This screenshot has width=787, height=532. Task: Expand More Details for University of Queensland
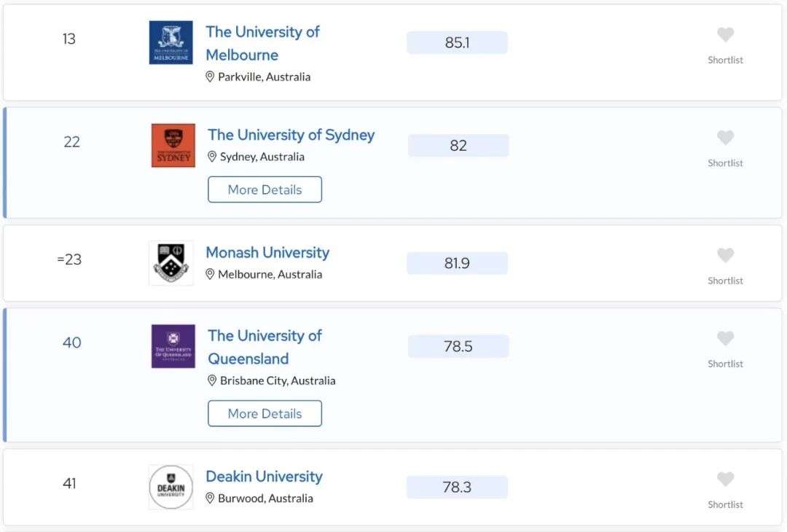[265, 413]
